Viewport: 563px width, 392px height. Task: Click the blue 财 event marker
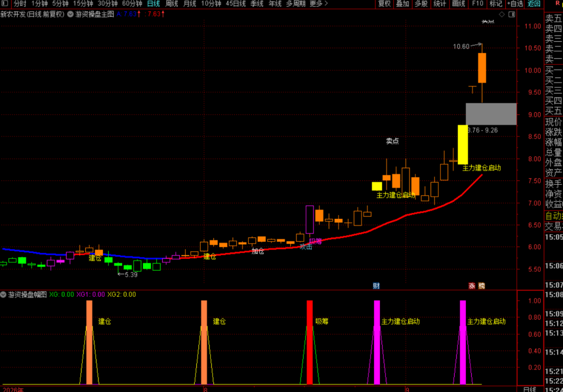[x=376, y=286]
